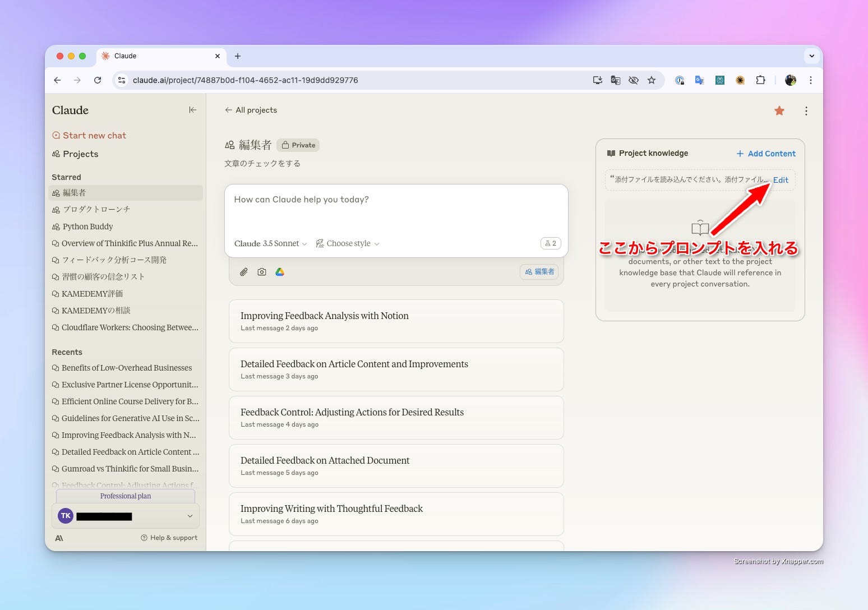Open starred project プロダクトローンチ
The height and width of the screenshot is (610, 868).
pos(126,209)
